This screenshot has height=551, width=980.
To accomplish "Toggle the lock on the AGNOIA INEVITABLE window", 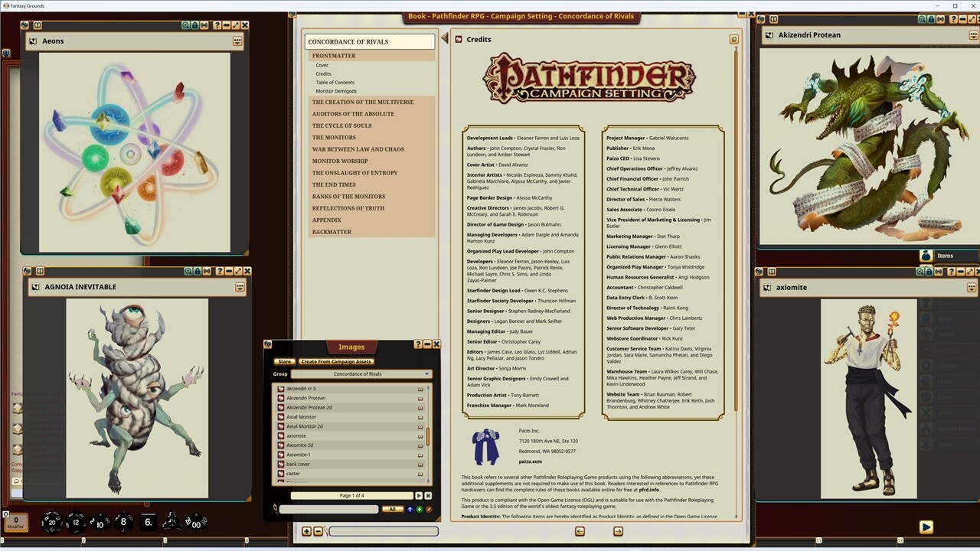I will [198, 271].
